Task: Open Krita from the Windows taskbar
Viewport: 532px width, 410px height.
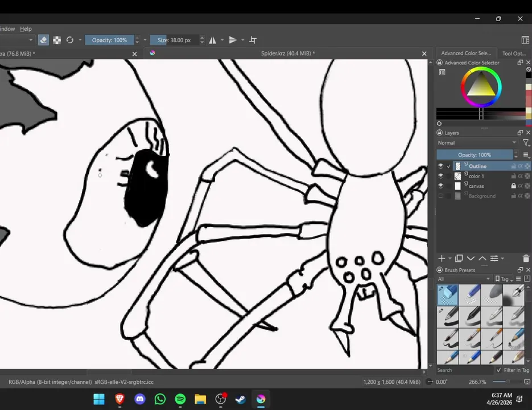Action: tap(261, 399)
